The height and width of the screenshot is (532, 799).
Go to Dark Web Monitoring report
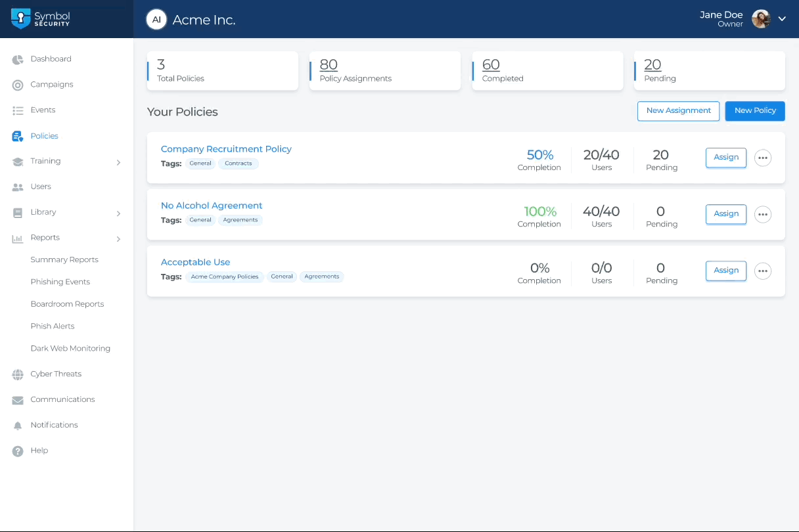70,348
